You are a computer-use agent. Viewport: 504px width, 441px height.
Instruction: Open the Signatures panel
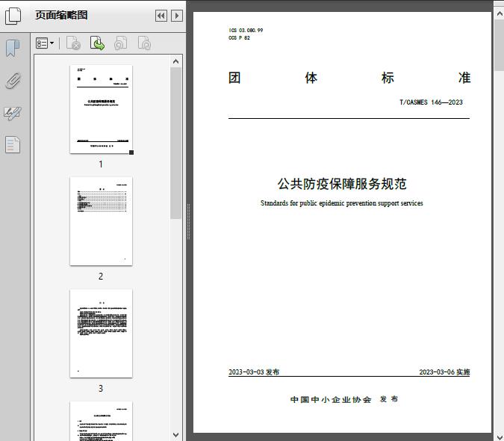(13, 113)
